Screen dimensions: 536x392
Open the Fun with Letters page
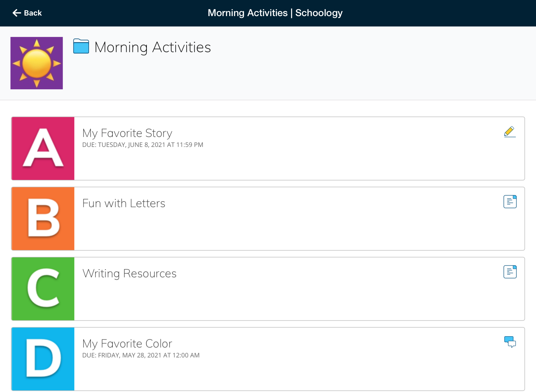[124, 203]
